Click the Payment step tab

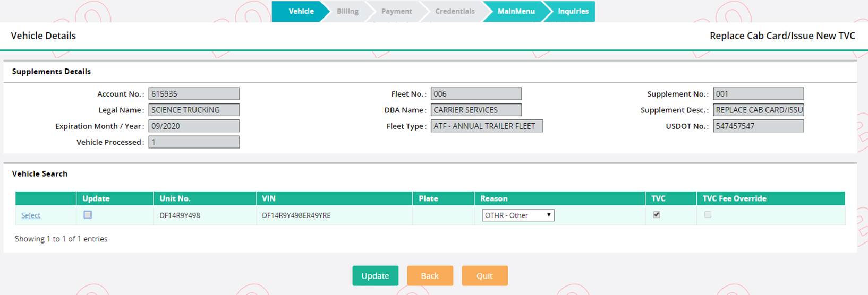pos(396,11)
